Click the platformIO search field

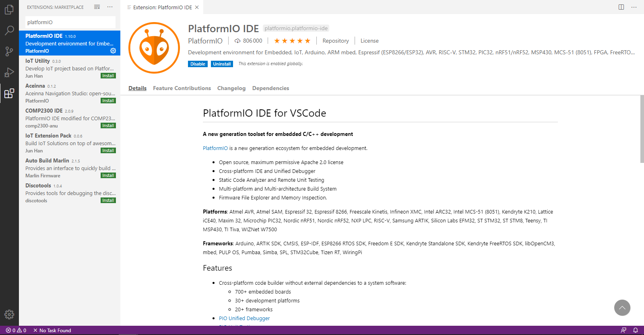70,22
